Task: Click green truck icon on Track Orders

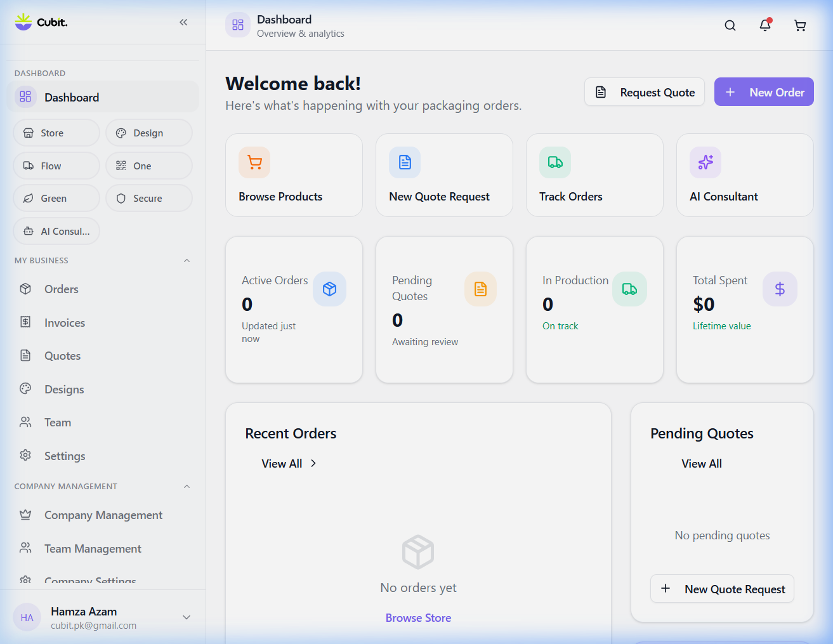Action: click(x=555, y=162)
